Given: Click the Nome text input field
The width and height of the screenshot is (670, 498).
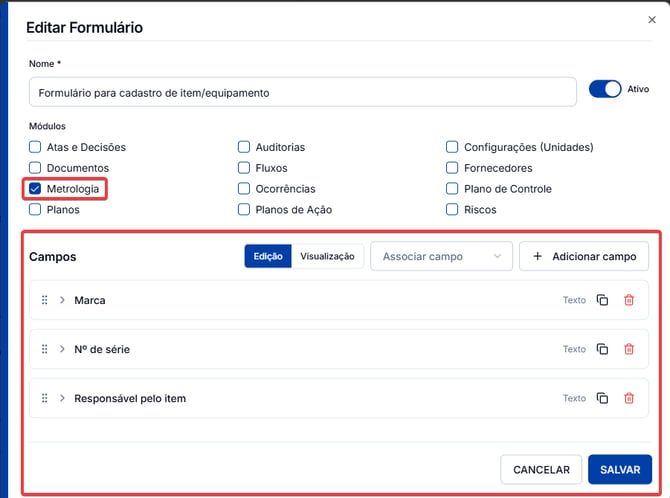Looking at the screenshot, I should click(303, 92).
